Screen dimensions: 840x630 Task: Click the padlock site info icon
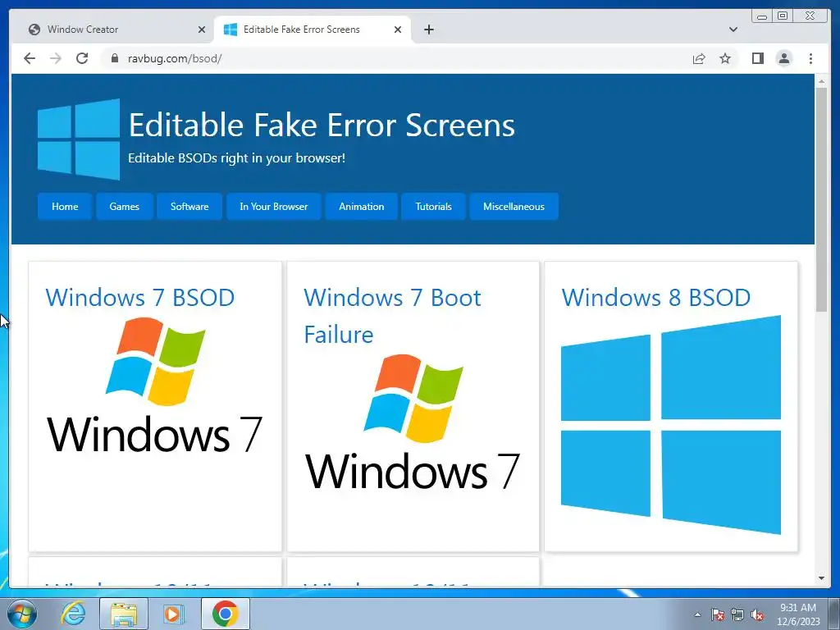click(x=114, y=58)
